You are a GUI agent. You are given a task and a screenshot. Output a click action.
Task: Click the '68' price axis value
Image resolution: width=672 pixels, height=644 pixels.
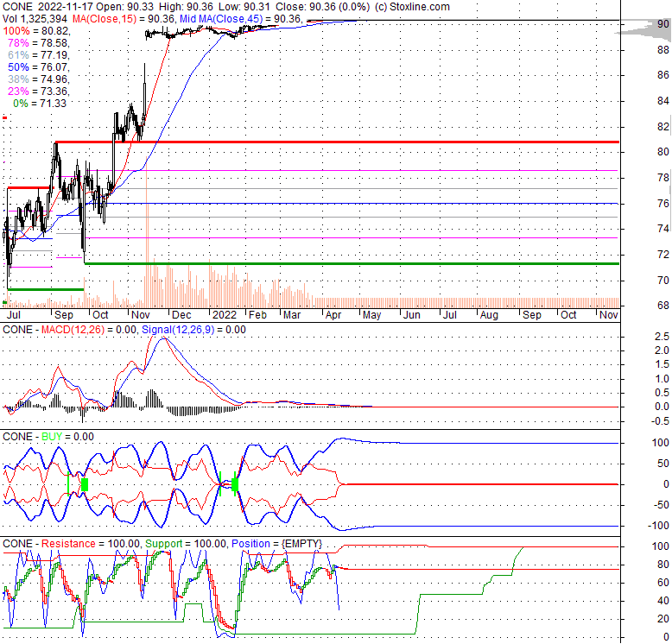coord(663,306)
